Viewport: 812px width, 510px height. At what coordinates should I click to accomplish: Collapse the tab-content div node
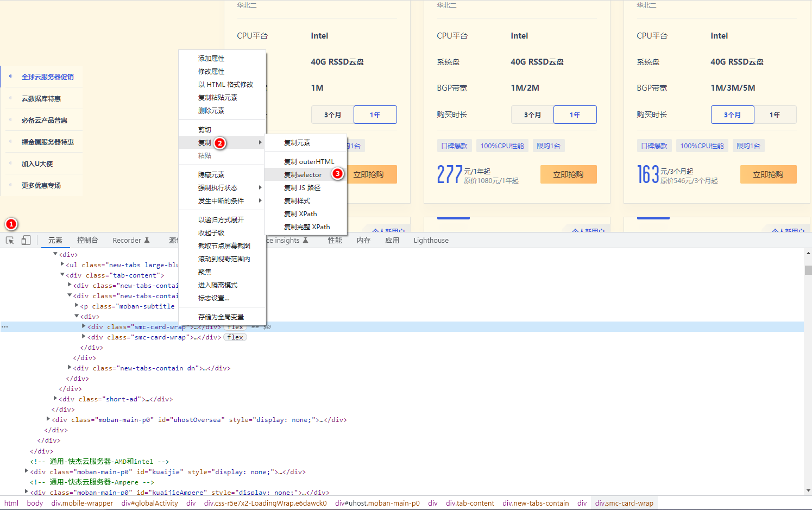point(62,275)
